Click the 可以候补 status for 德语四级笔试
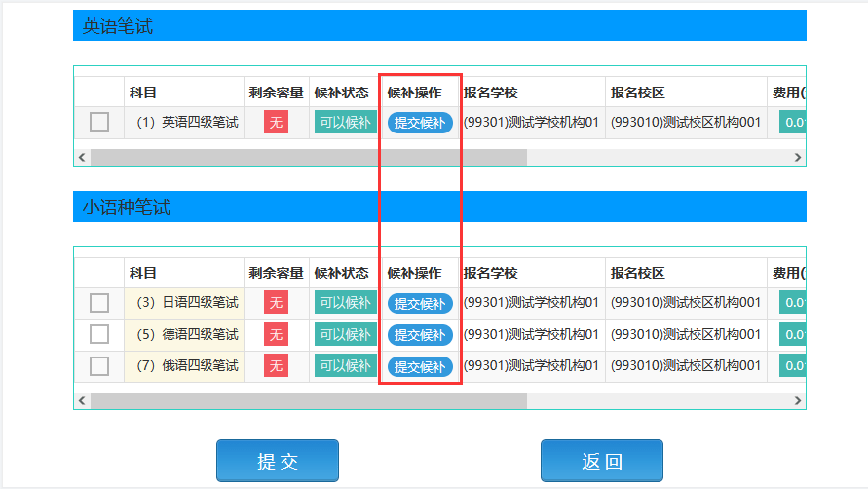This screenshot has height=489, width=868. pos(346,334)
